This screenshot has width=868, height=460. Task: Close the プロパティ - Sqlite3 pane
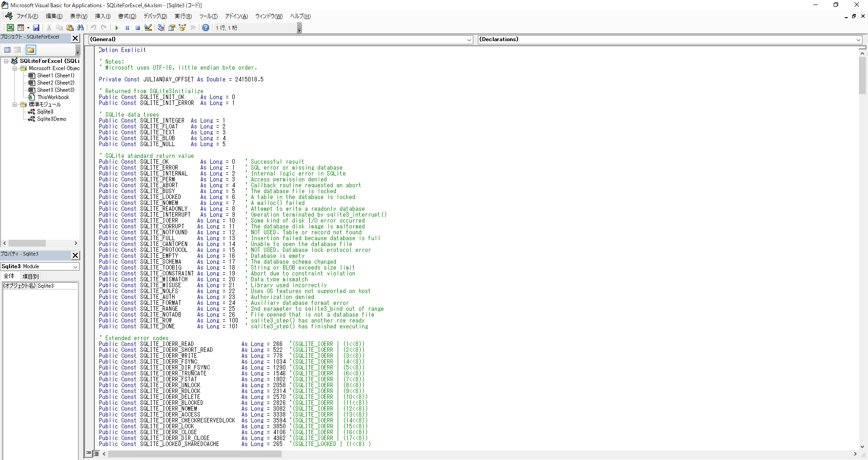tap(75, 255)
